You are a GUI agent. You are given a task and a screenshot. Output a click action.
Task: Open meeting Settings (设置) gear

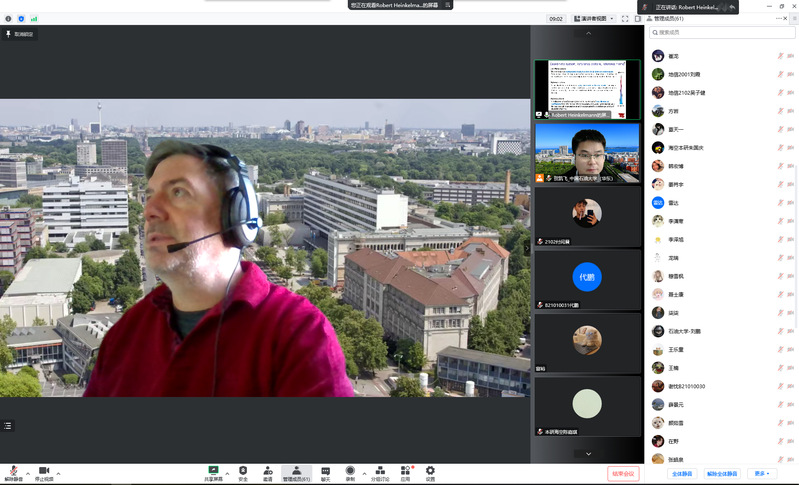[430, 471]
